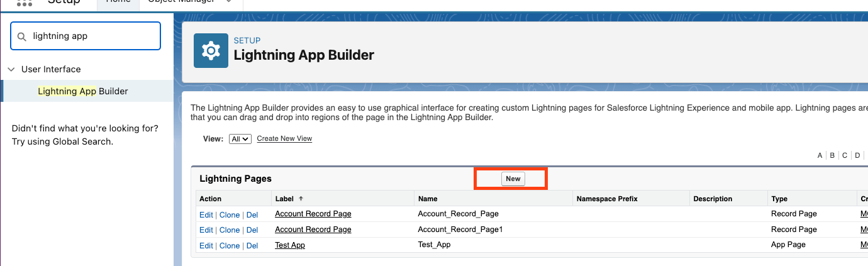868x266 pixels.
Task: Clone the Test App row
Action: coord(230,246)
